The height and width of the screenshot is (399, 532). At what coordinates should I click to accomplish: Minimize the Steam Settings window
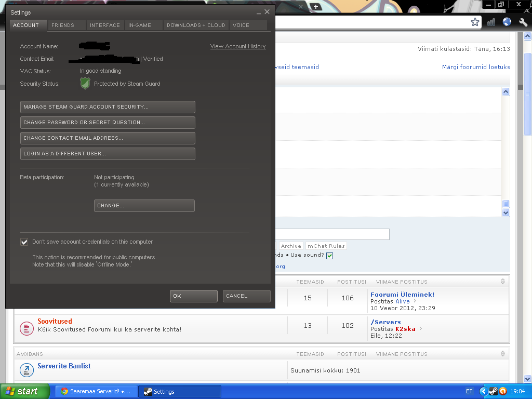(259, 12)
